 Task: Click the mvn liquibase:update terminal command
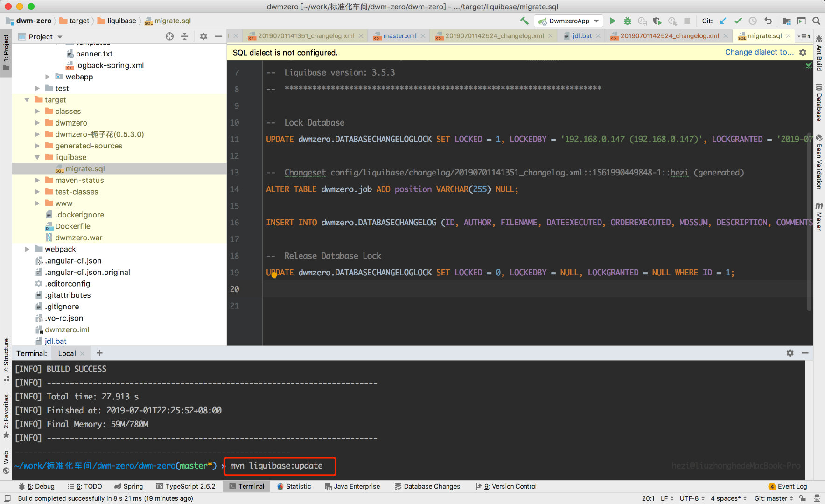280,466
